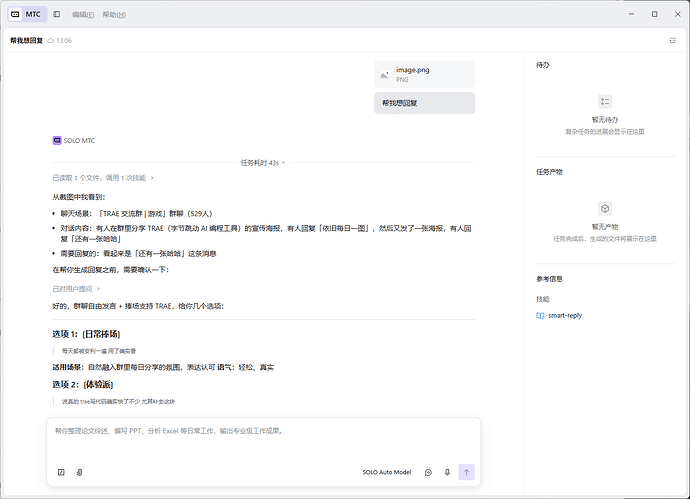Open the 编辑(E) menu
This screenshot has height=499, width=690.
(83, 15)
